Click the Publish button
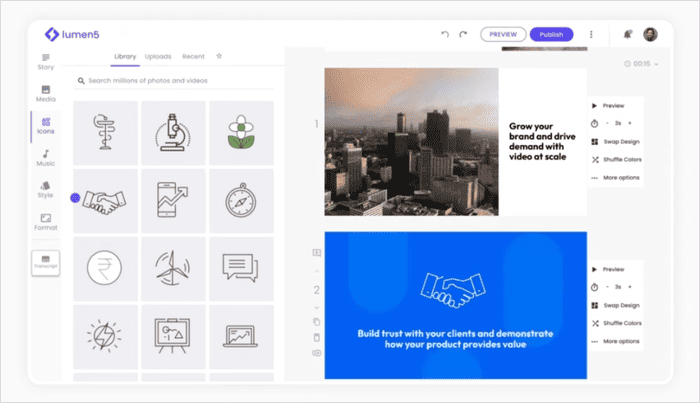 click(x=551, y=34)
